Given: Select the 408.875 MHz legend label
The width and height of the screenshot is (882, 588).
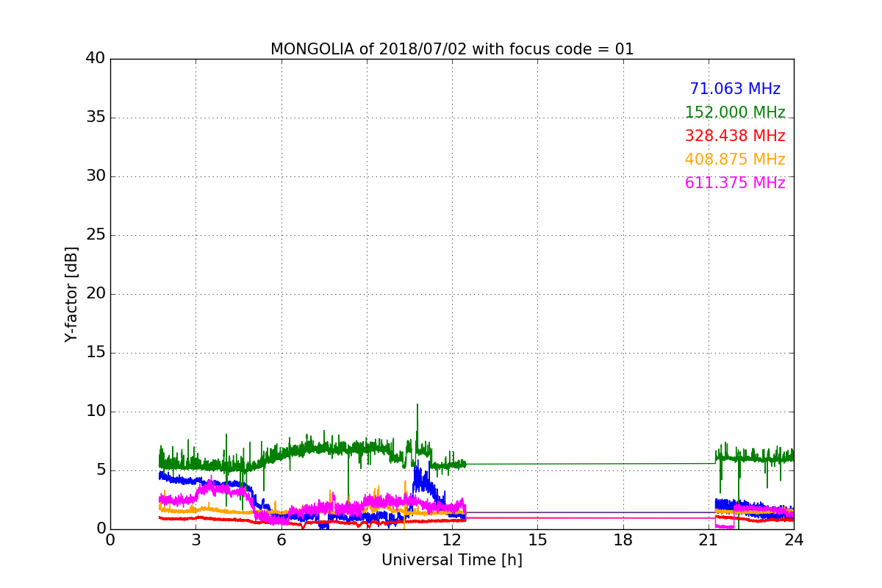Looking at the screenshot, I should point(735,159).
